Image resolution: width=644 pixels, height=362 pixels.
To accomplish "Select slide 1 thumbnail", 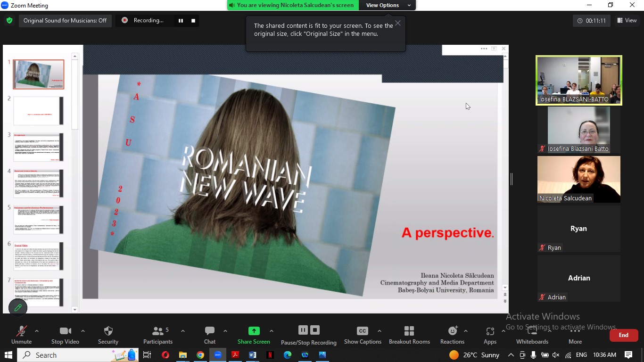I will pos(38,74).
